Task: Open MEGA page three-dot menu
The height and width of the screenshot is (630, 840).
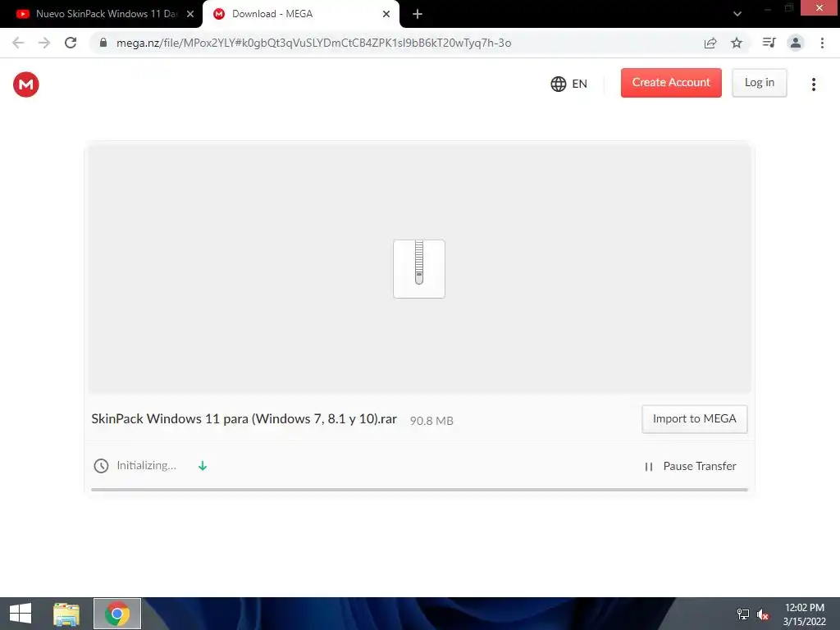Action: tap(813, 84)
